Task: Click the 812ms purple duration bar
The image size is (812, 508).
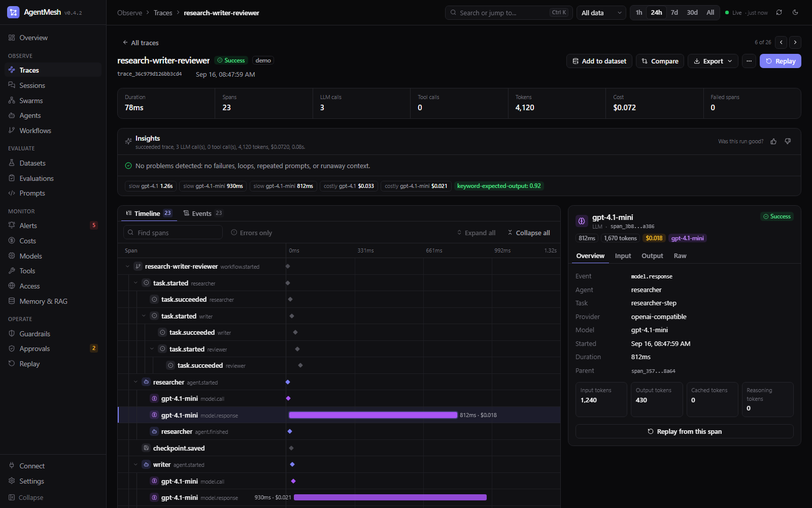Action: pyautogui.click(x=373, y=415)
